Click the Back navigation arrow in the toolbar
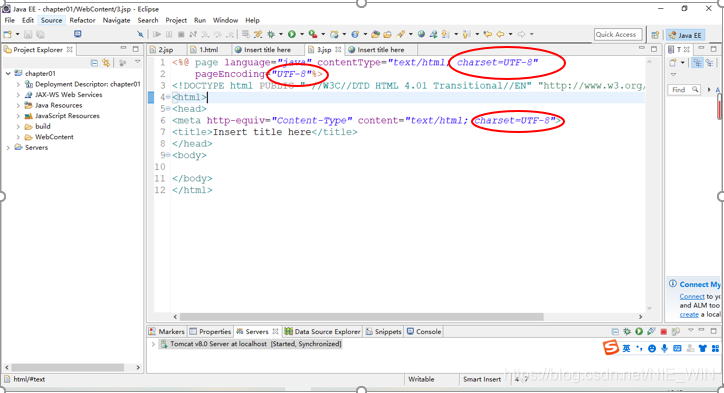This screenshot has width=724, height=393. pyautogui.click(x=500, y=34)
